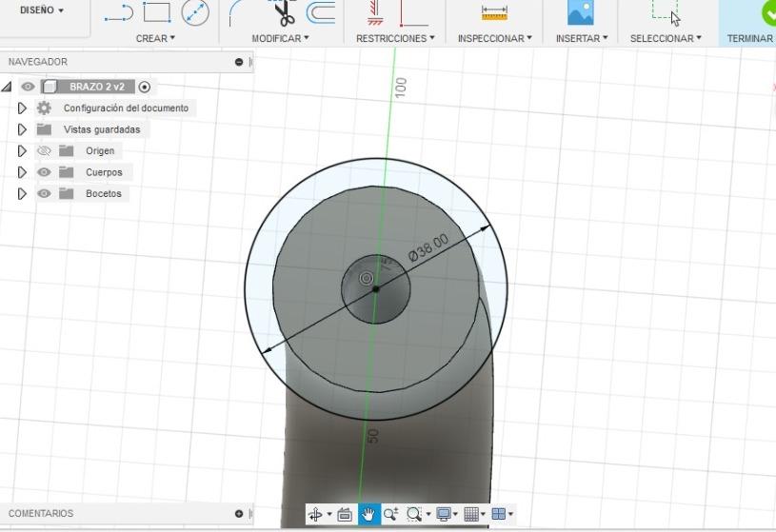This screenshot has height=532, width=776.
Task: Select the Line sketch tool
Action: coord(118,12)
